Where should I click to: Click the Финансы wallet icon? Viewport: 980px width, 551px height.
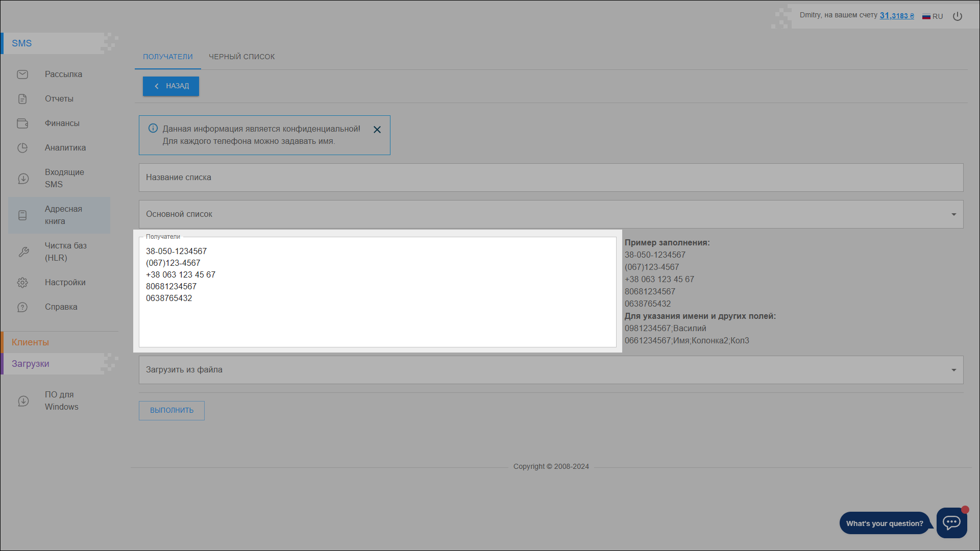point(22,123)
